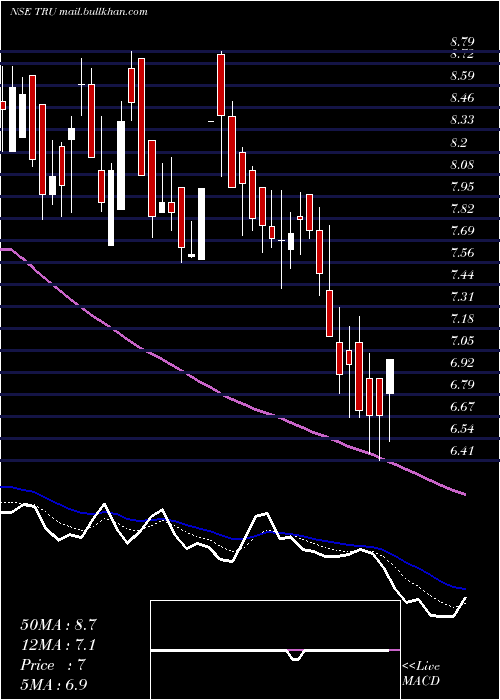
Task: Click the 7.56 price axis label
Action: point(462,253)
